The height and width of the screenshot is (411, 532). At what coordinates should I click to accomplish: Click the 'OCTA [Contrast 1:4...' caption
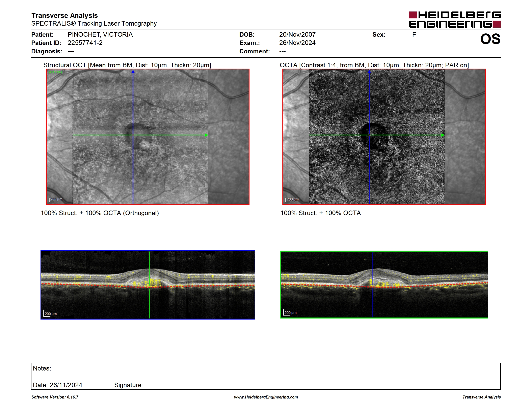tap(374, 65)
